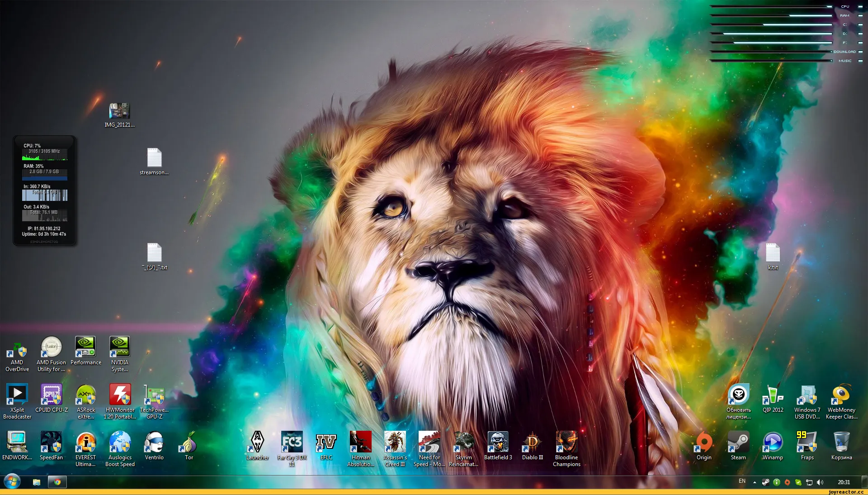Screen dimensions: 868x495
Task: Open the Обновить лицензию shortcut
Action: click(x=738, y=401)
